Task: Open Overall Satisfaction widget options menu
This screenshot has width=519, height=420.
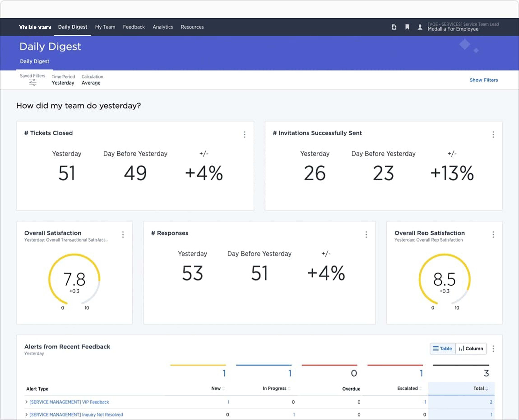Action: pyautogui.click(x=123, y=234)
